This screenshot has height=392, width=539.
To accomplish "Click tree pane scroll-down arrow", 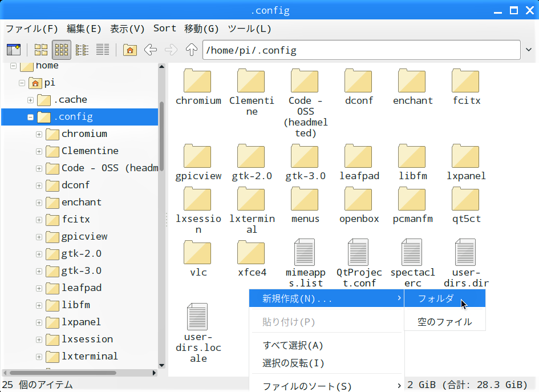I will pyautogui.click(x=161, y=365).
